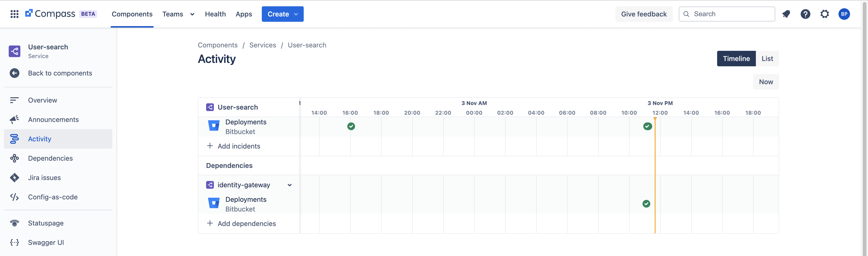This screenshot has width=868, height=256.
Task: Collapse the identity-gateway dependency row
Action: (289, 185)
